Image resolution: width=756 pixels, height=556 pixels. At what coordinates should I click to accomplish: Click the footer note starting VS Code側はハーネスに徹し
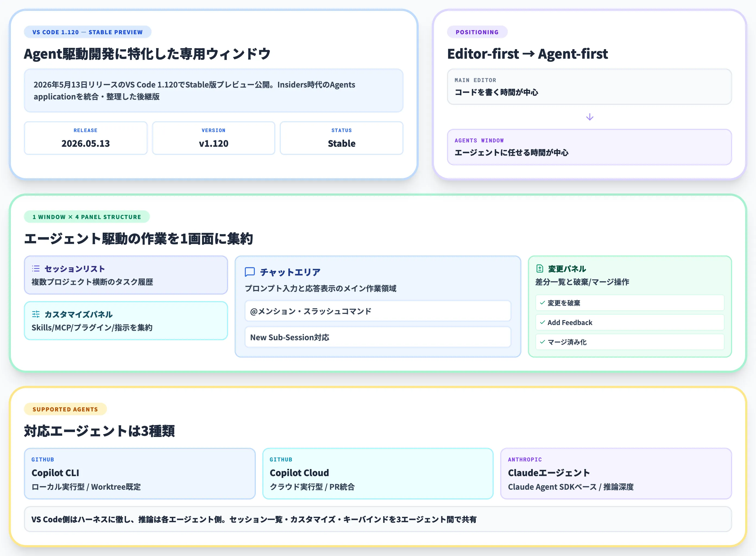(x=378, y=519)
